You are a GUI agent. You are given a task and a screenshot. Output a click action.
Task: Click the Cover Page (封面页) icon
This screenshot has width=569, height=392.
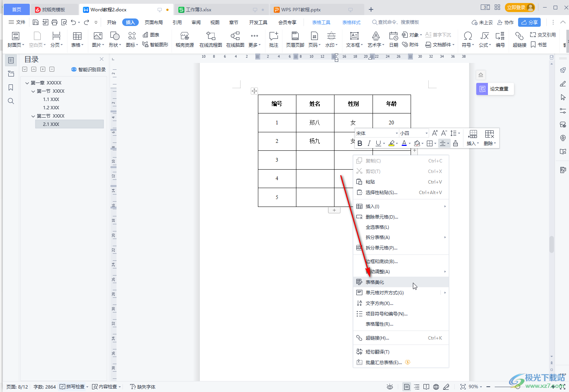(x=15, y=40)
